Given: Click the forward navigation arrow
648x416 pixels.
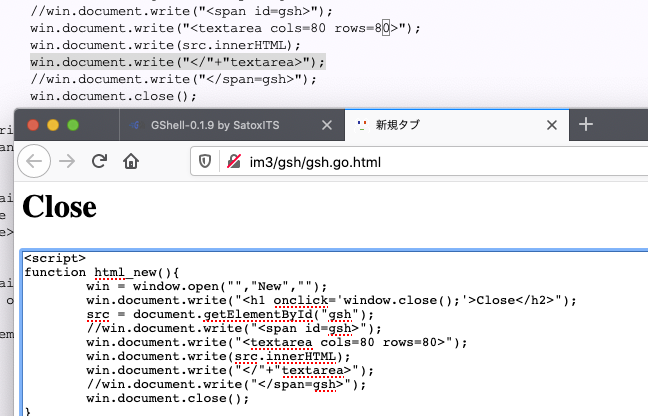Looking at the screenshot, I should tap(67, 161).
